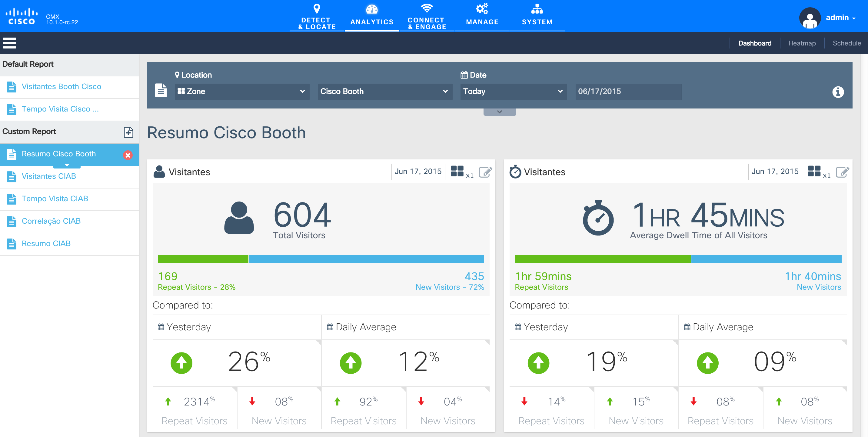Image resolution: width=868 pixels, height=437 pixels.
Task: Open System section
Action: coord(537,16)
